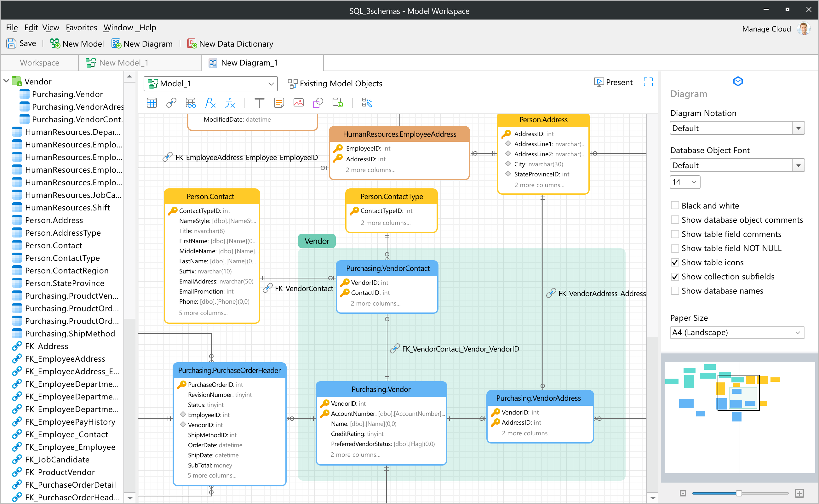Click Existing Model Objects button

click(x=335, y=83)
